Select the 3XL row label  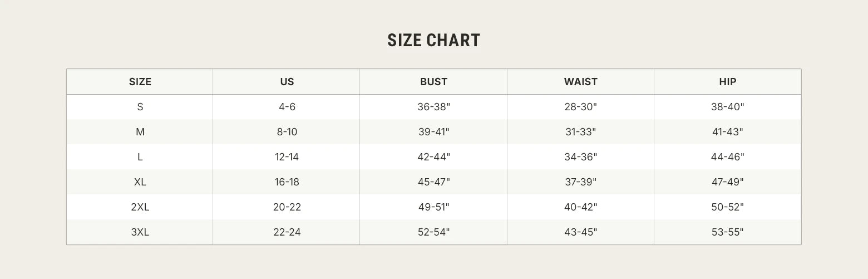point(140,232)
